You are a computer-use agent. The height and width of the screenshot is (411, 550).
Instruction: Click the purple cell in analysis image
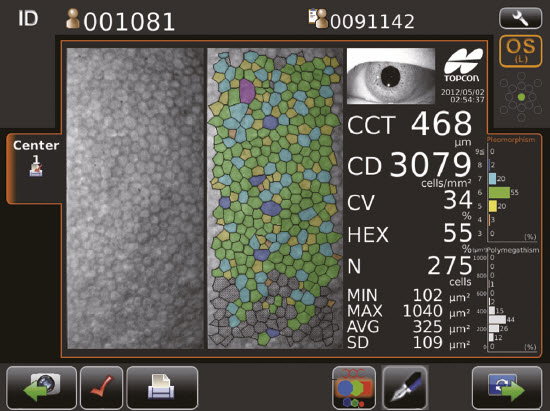[247, 91]
